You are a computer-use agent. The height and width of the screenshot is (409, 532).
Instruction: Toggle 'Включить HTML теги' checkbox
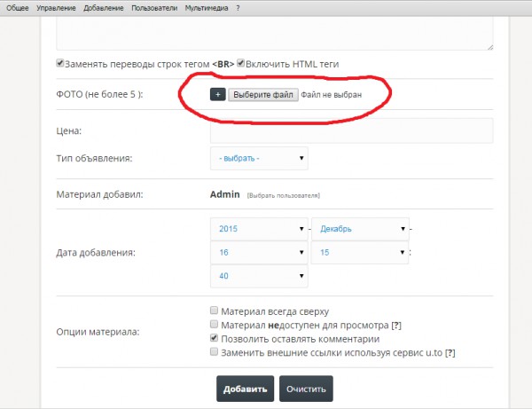coord(240,63)
